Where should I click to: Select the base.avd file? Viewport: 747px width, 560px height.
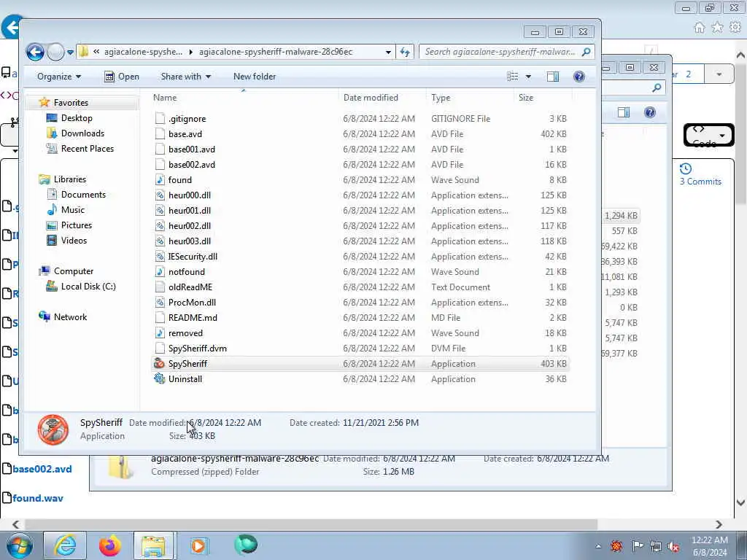tap(185, 134)
